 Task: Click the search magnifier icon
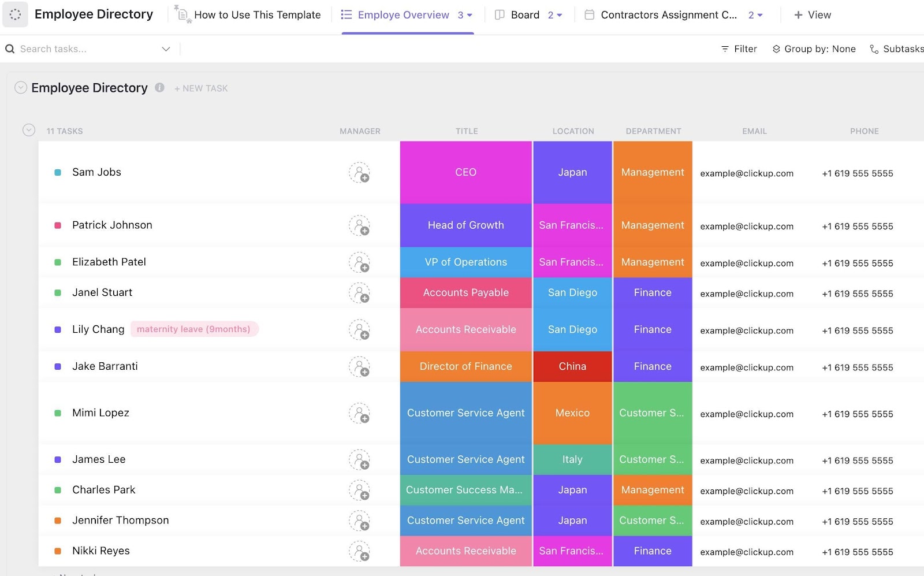click(10, 49)
